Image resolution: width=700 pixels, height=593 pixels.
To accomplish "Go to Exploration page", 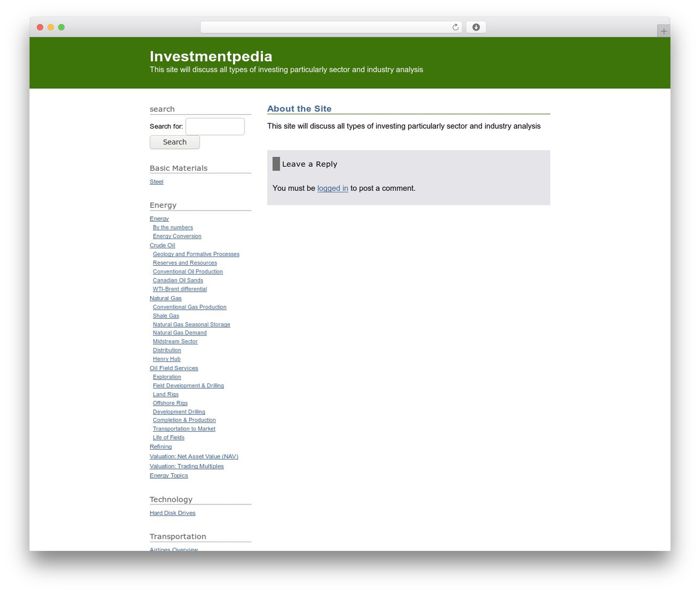I will (x=167, y=377).
